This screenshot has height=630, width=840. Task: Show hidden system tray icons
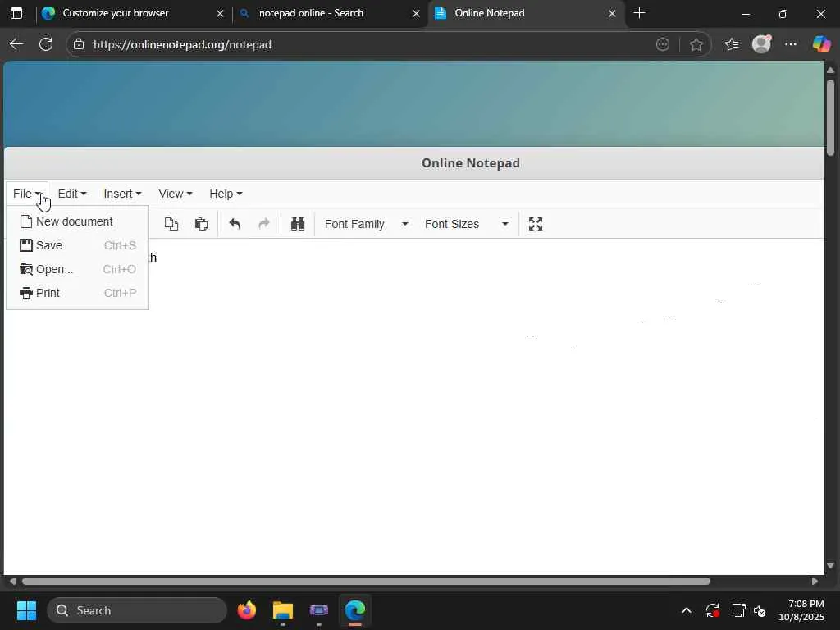click(x=687, y=610)
